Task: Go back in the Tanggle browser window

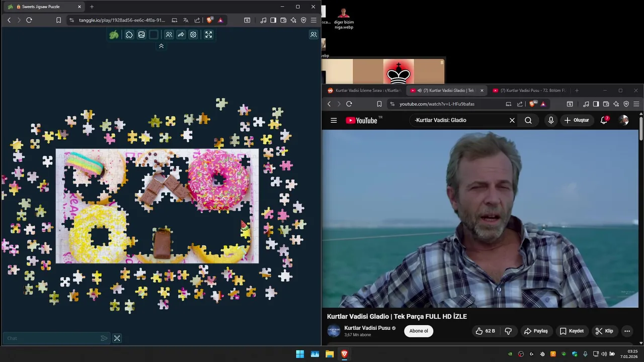Action: [x=9, y=20]
